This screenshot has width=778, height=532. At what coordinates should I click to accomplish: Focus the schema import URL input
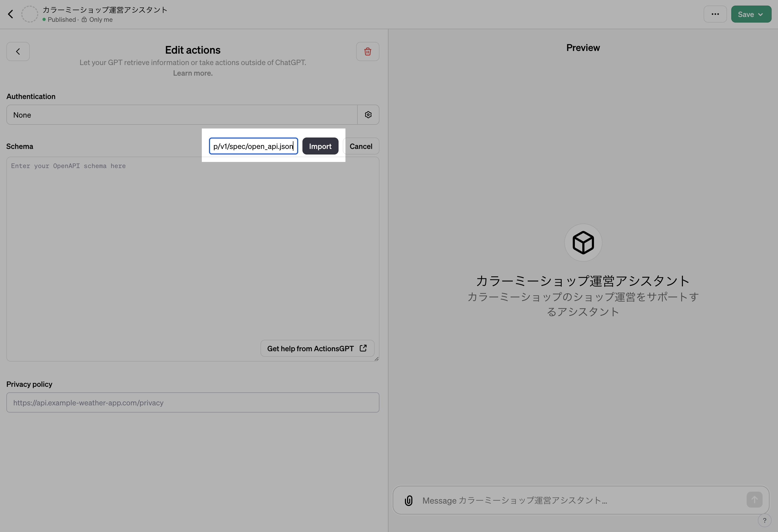(x=253, y=146)
